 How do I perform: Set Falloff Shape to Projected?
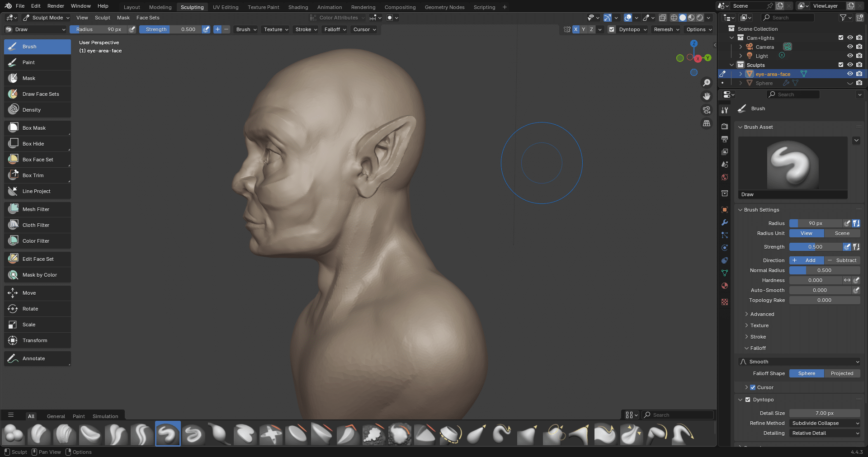(x=842, y=373)
